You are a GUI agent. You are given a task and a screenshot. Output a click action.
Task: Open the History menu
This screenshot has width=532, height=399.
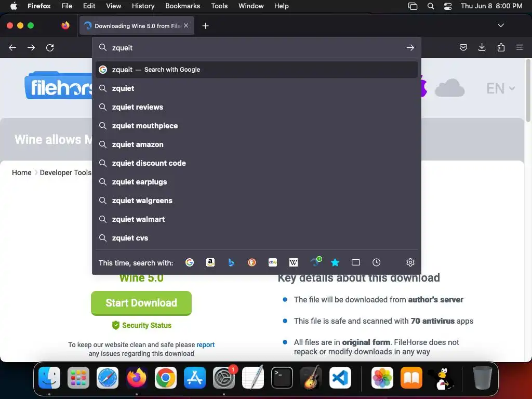[x=143, y=6]
